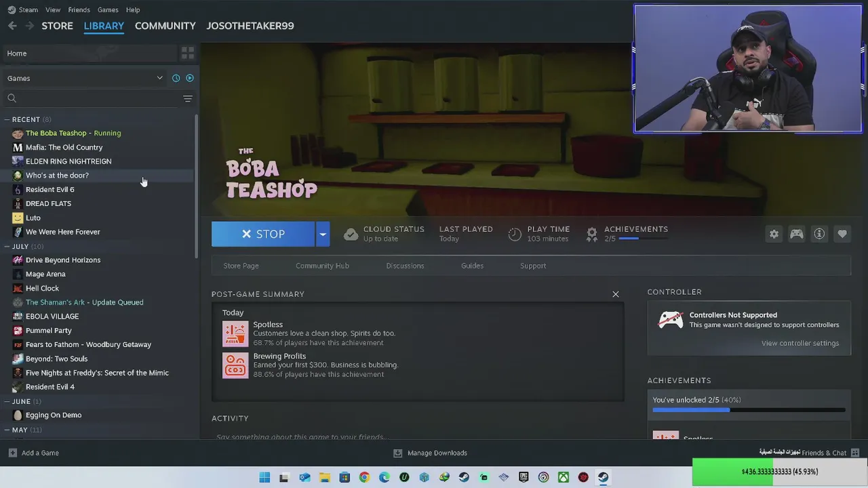Open File Explorer from taskbar
The image size is (868, 488).
pyautogui.click(x=325, y=477)
